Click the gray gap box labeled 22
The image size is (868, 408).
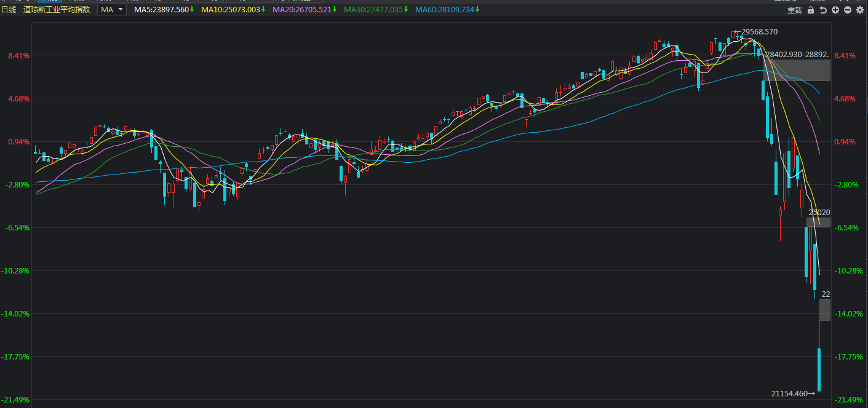pos(824,310)
